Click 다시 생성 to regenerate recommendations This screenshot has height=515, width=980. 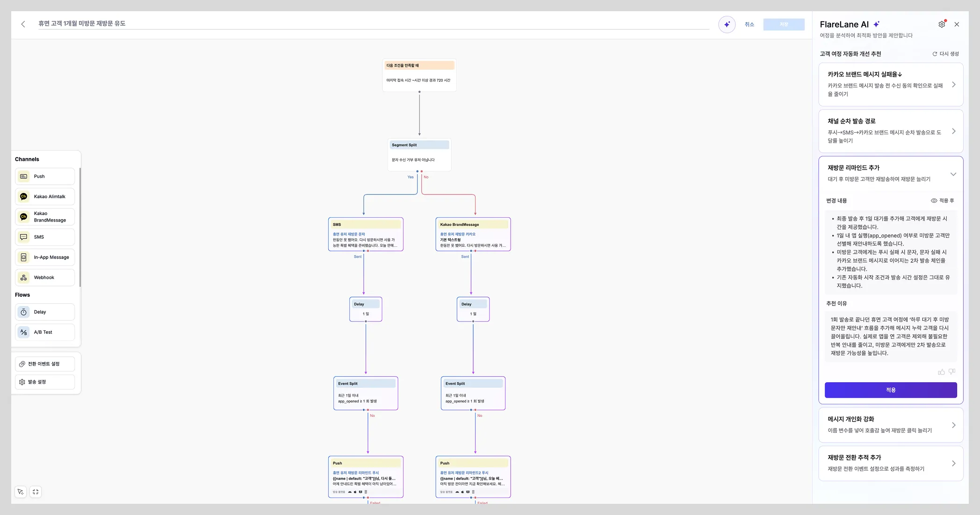tap(945, 54)
